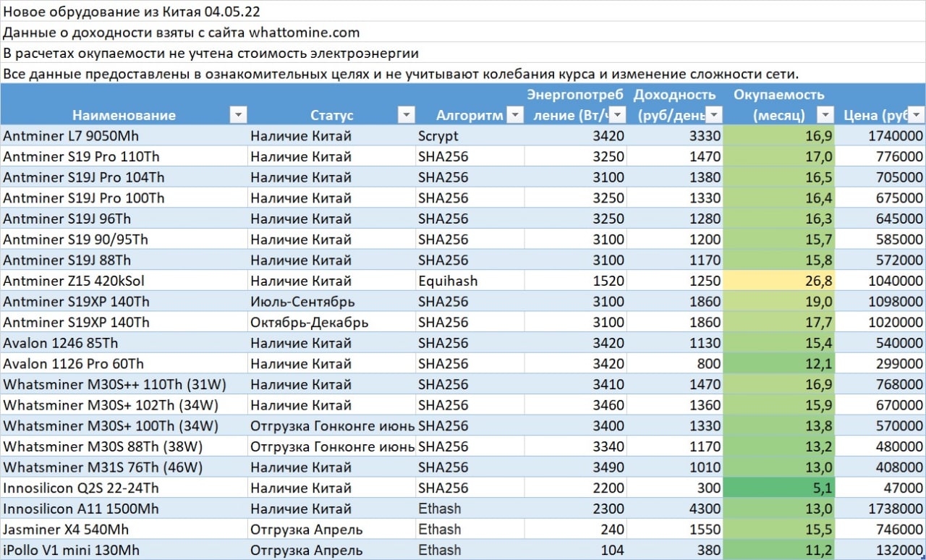Select cell 'iPollo V1 mini 130Mh'

click(124, 550)
